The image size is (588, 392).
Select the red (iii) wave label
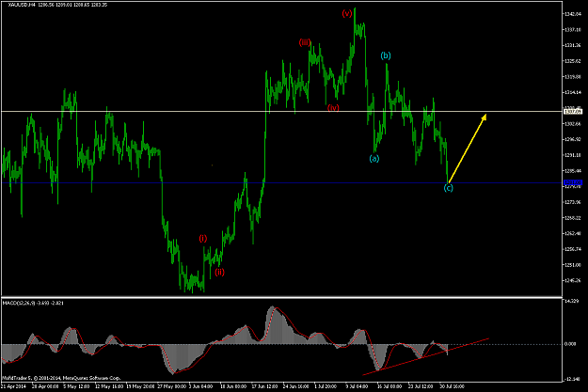pyautogui.click(x=305, y=42)
